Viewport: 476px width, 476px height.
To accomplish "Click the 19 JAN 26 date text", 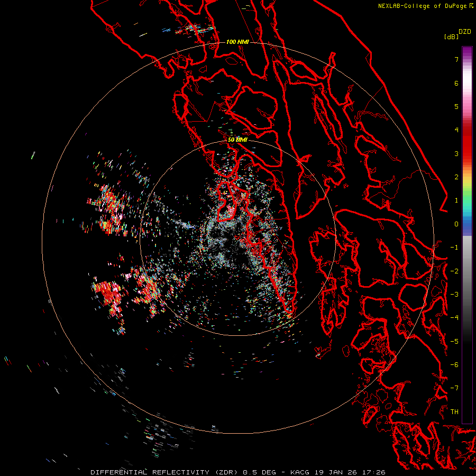I will pyautogui.click(x=335, y=472).
